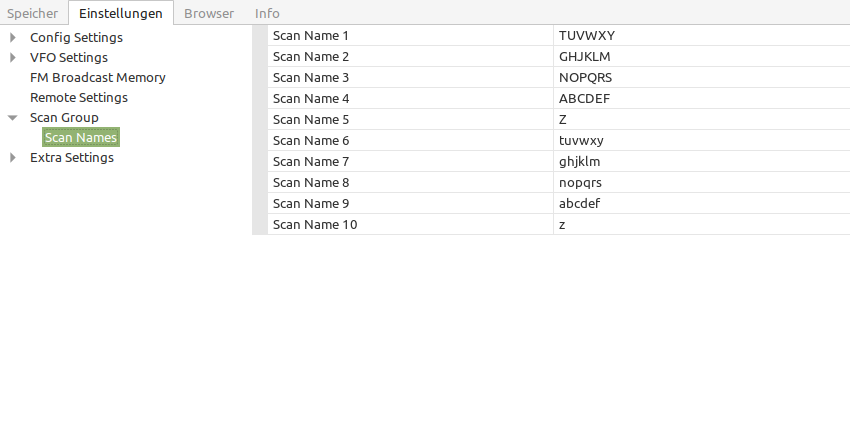
Task: Edit Scan Name 8 value nopqrs
Action: [x=702, y=183]
